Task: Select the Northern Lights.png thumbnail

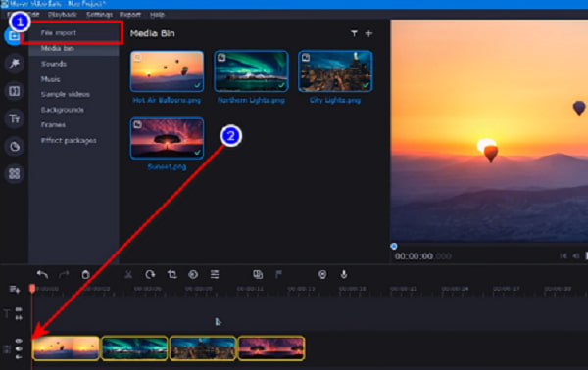Action: pyautogui.click(x=251, y=71)
